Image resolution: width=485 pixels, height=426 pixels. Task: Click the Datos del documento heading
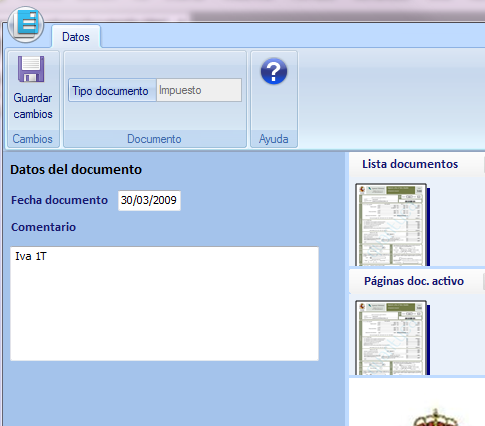[x=76, y=170]
